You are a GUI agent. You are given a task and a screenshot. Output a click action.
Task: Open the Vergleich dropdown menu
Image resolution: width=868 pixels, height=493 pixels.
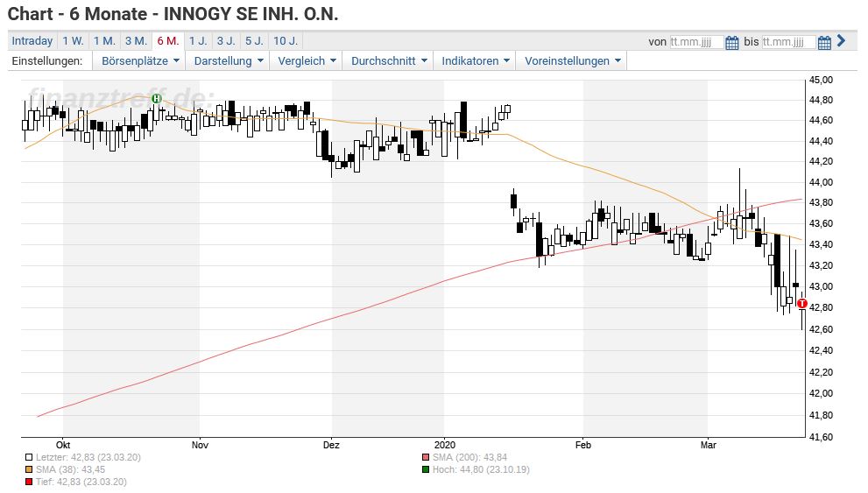click(x=307, y=61)
